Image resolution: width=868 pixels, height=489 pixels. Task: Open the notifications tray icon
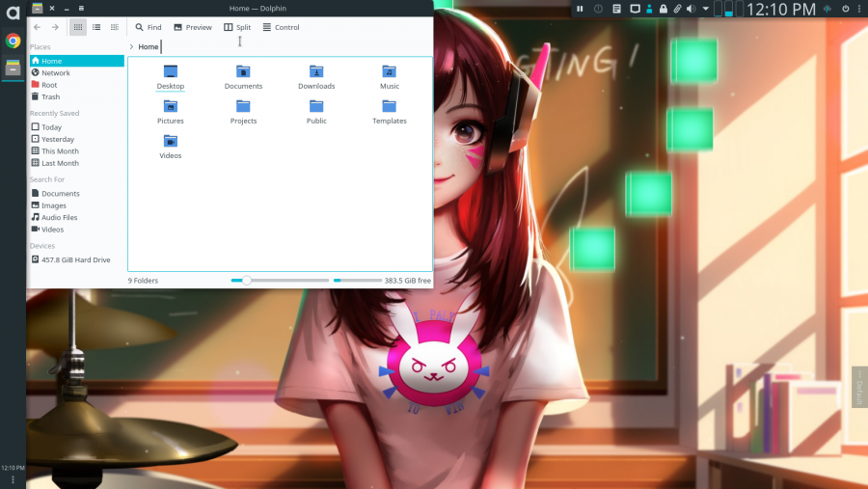tap(598, 9)
